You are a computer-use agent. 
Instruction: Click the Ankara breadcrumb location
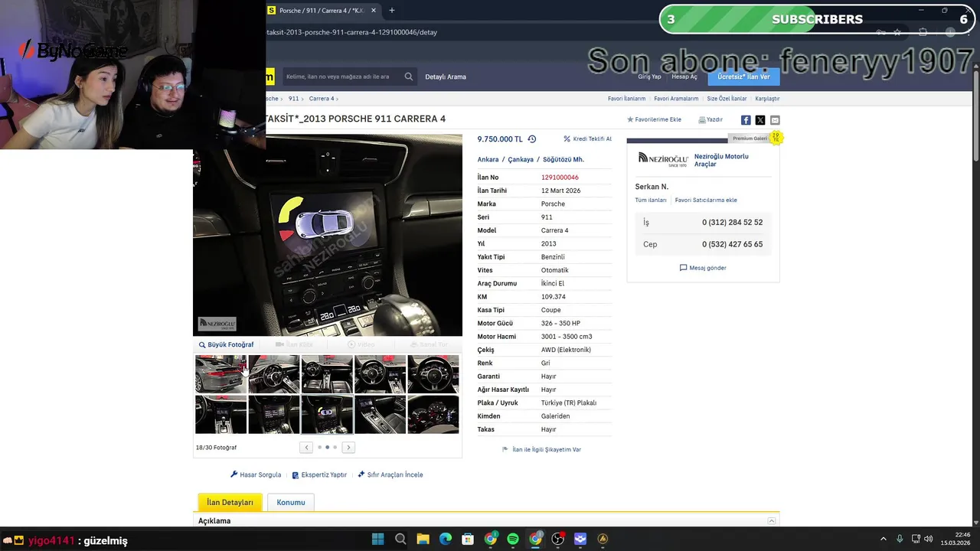(x=488, y=159)
